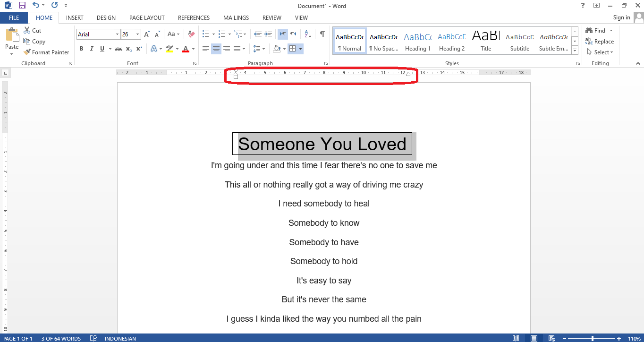Image resolution: width=644 pixels, height=342 pixels.
Task: Apply the Heading 2 style
Action: [x=452, y=41]
